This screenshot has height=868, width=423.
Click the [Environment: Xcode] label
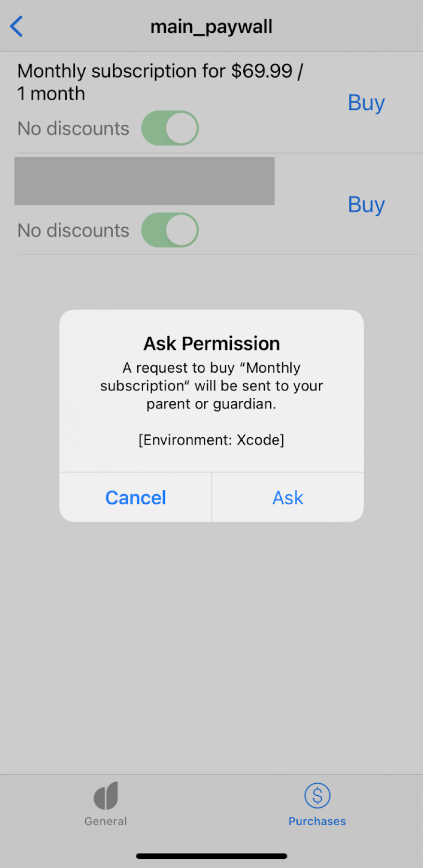211,440
